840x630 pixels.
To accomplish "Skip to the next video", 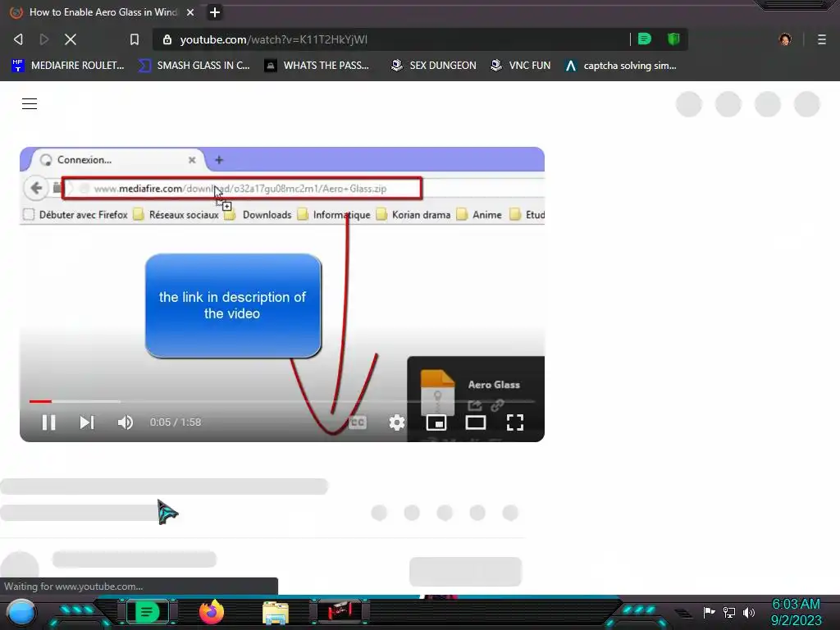I will [x=87, y=422].
